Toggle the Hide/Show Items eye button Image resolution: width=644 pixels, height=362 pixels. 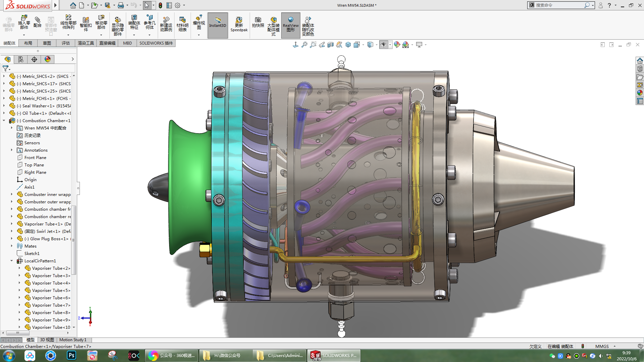[x=384, y=45]
